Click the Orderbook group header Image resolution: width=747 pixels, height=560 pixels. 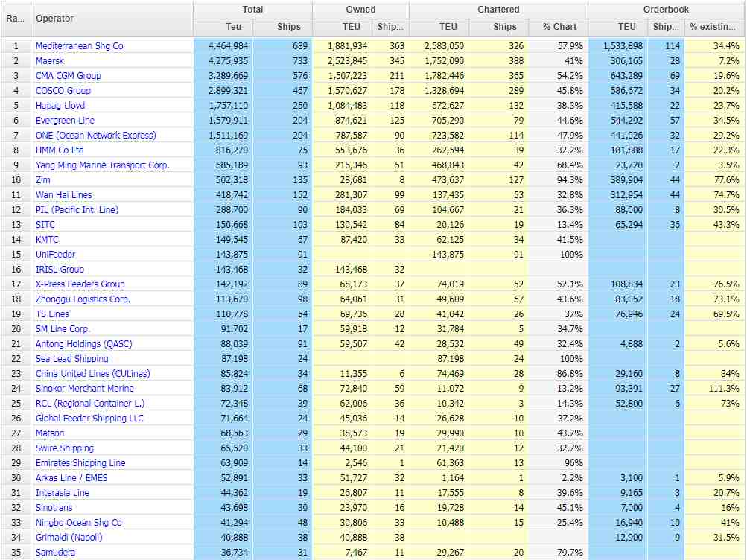coord(666,10)
